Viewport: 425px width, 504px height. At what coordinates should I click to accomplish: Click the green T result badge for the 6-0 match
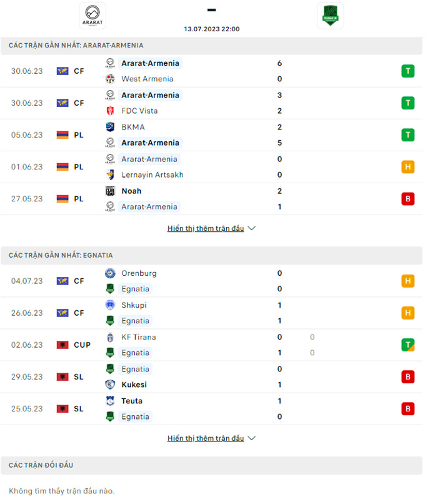[x=407, y=71]
